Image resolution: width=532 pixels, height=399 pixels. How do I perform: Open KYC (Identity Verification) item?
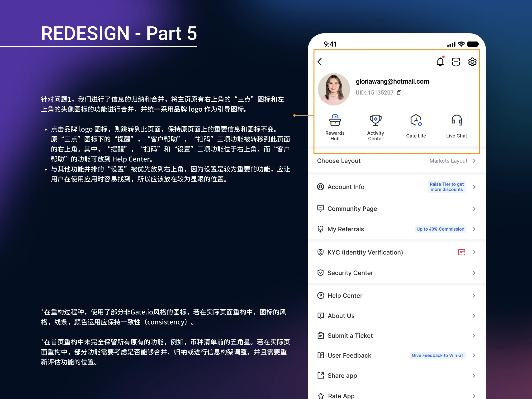(x=397, y=252)
